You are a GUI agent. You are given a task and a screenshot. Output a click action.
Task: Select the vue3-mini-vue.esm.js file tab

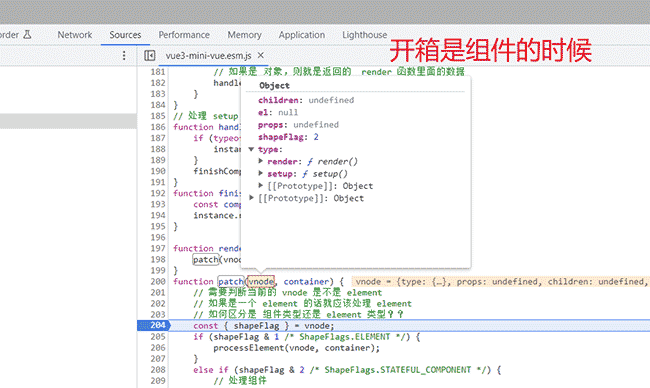click(x=209, y=56)
